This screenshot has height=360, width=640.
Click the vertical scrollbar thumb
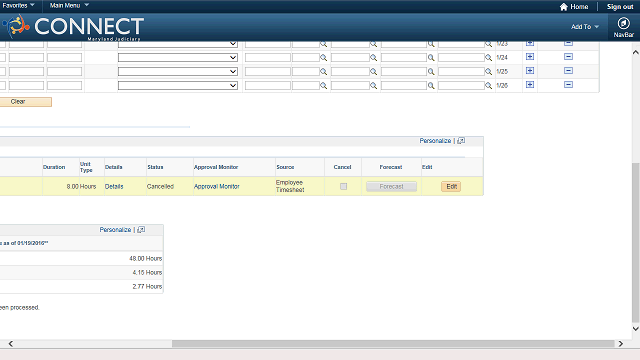coord(636,242)
